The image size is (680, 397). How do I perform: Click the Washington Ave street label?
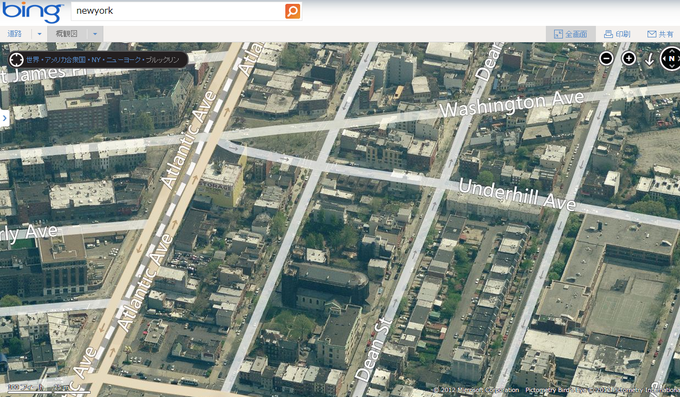pyautogui.click(x=511, y=104)
